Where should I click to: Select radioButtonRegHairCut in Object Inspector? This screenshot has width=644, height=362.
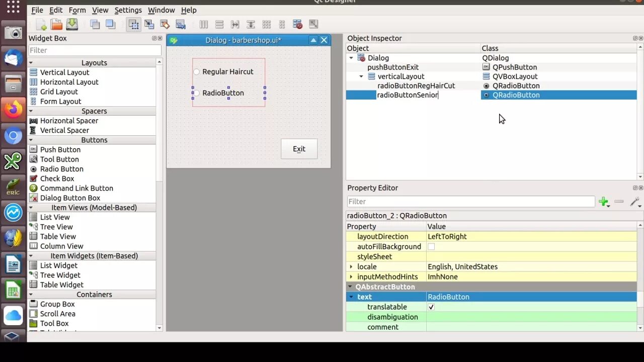pos(416,86)
